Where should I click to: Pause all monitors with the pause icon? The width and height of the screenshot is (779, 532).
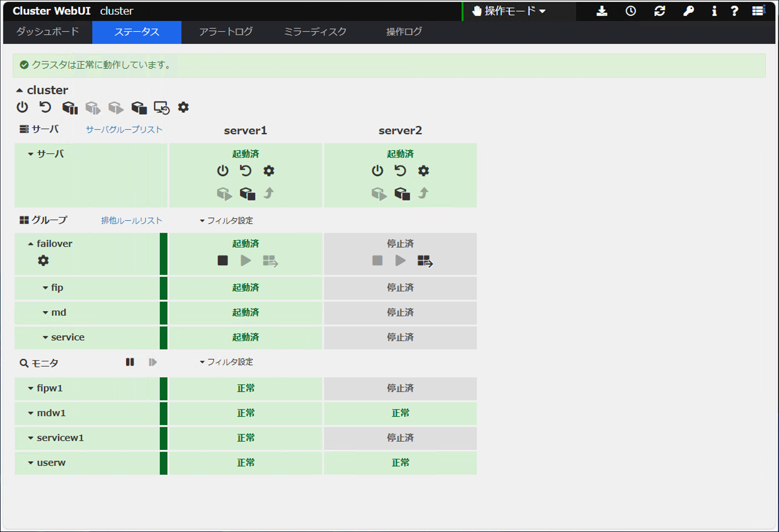(x=130, y=362)
